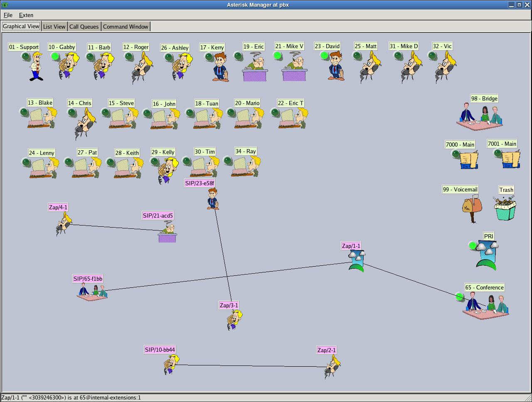Select the Zap/1-1 channel icon

[x=357, y=261]
